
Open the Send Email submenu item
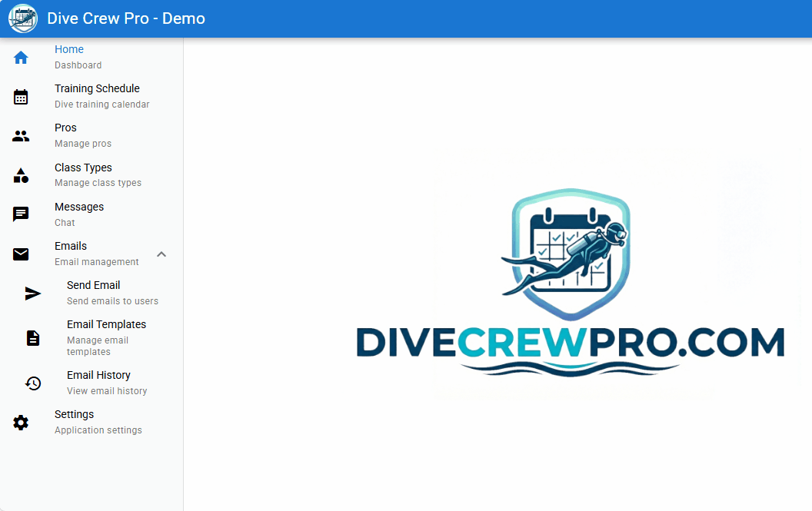tap(92, 294)
